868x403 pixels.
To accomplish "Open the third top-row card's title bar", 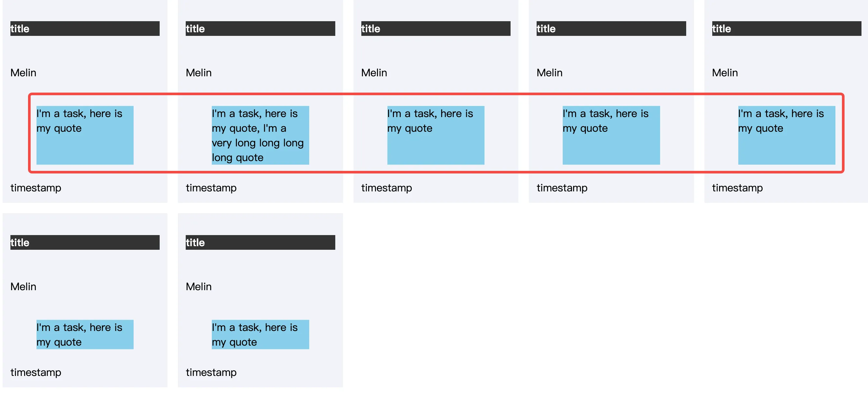I will click(436, 29).
